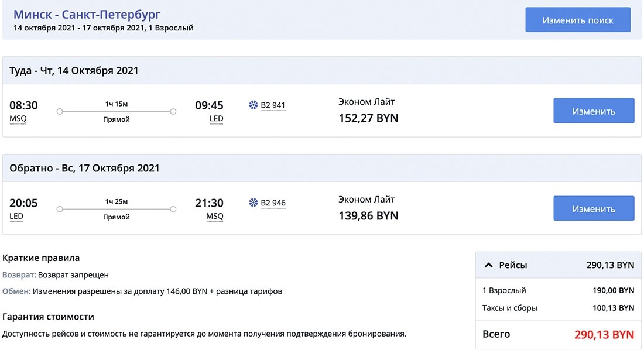Click the 1 Взрослый row in the price summary

[x=527, y=290]
